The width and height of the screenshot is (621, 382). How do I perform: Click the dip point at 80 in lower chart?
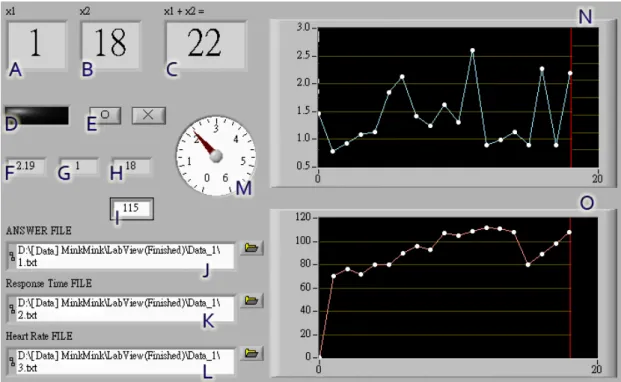tap(528, 264)
